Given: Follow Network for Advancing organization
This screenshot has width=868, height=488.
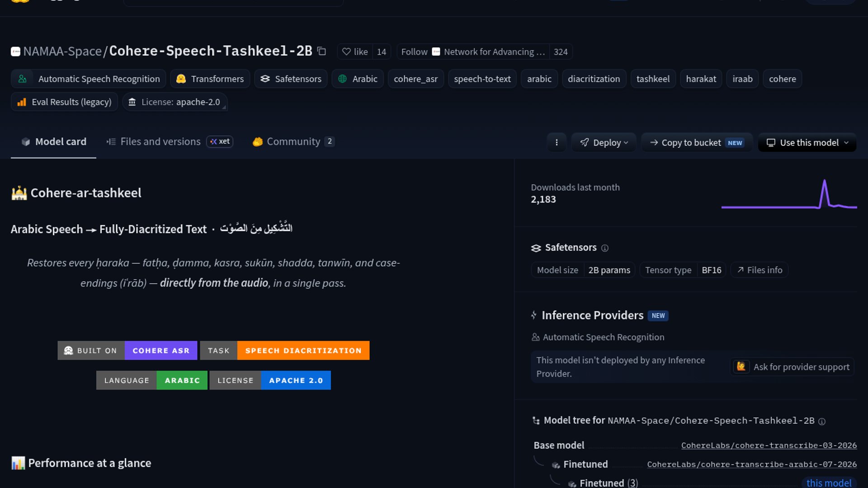Looking at the screenshot, I should click(473, 52).
